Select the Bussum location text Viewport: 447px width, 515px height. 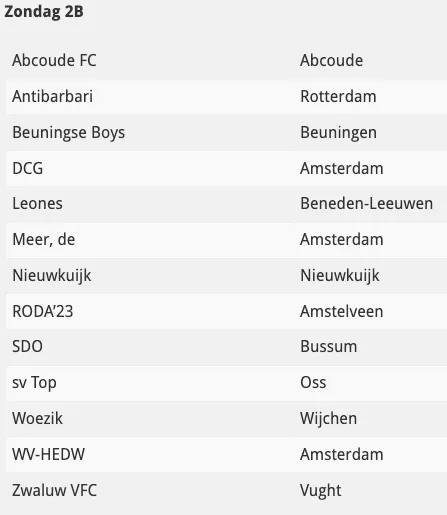tap(329, 347)
